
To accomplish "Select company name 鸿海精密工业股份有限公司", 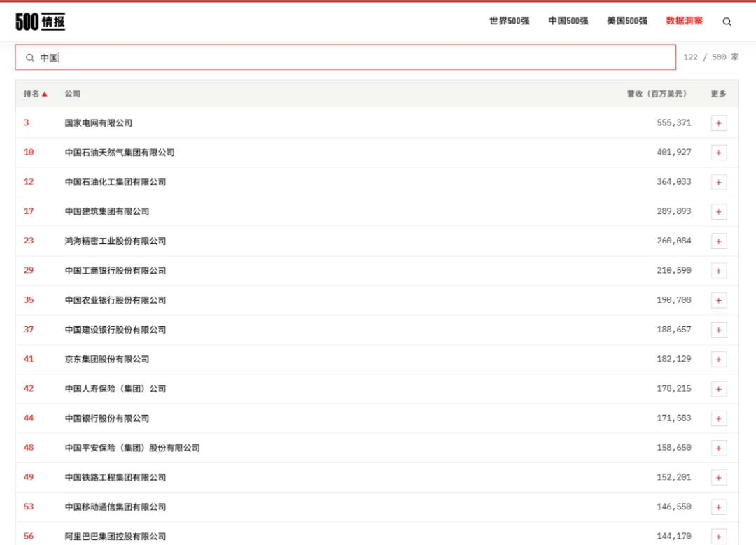I will tap(115, 241).
